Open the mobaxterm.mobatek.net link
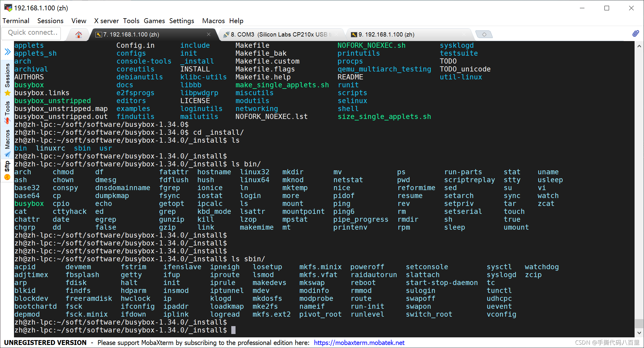This screenshot has height=348, width=644. point(359,343)
